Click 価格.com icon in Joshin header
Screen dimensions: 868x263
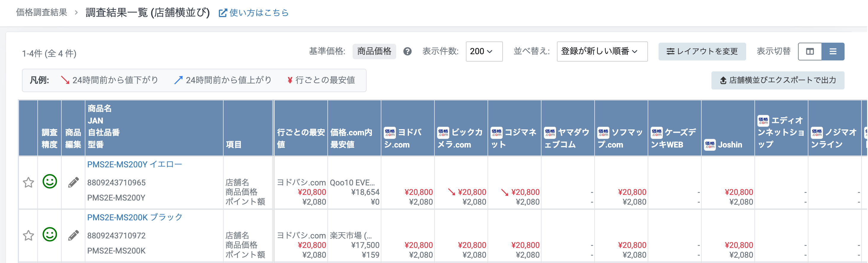pos(710,145)
